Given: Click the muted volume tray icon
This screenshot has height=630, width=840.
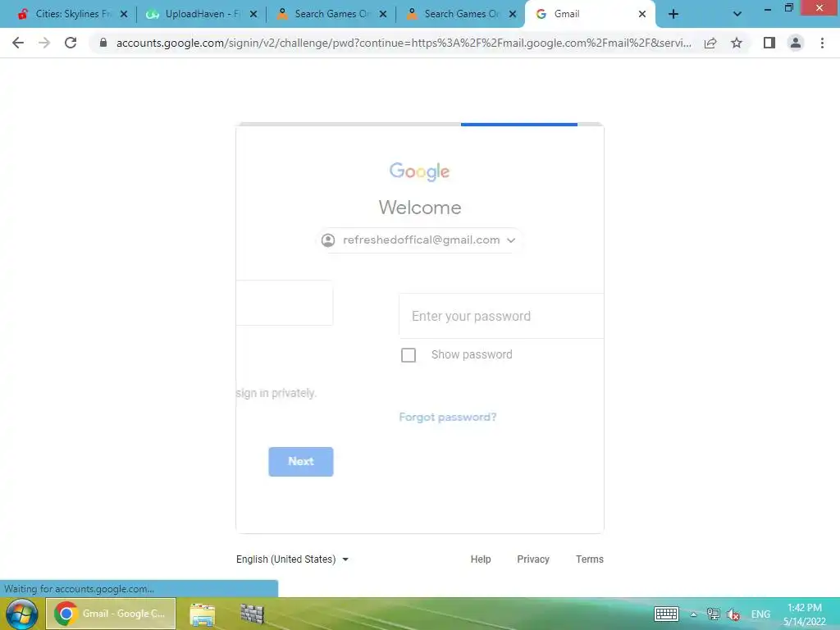Looking at the screenshot, I should click(x=733, y=614).
